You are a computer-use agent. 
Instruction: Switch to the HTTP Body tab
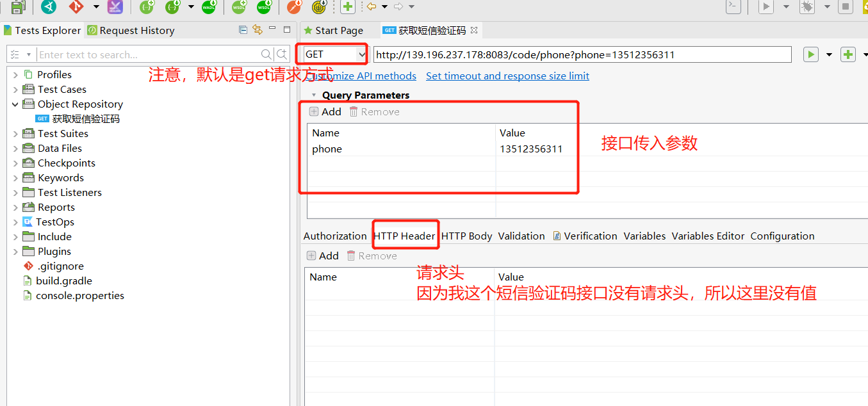tap(466, 236)
